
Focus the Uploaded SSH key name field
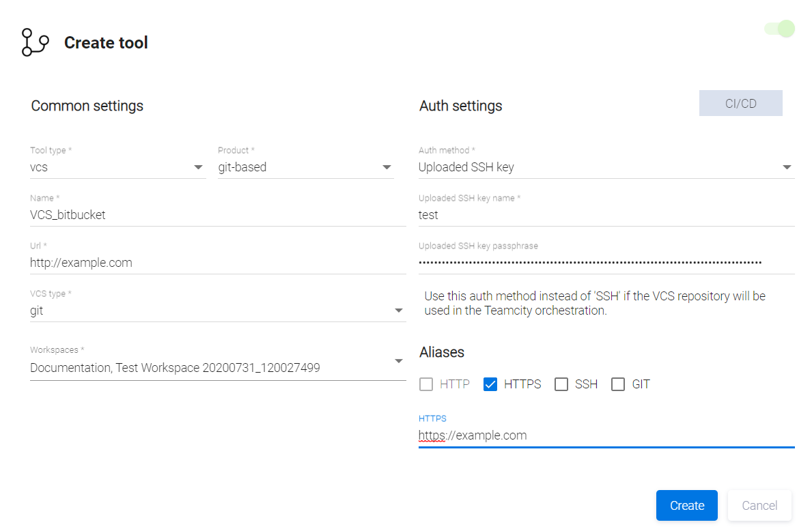606,215
